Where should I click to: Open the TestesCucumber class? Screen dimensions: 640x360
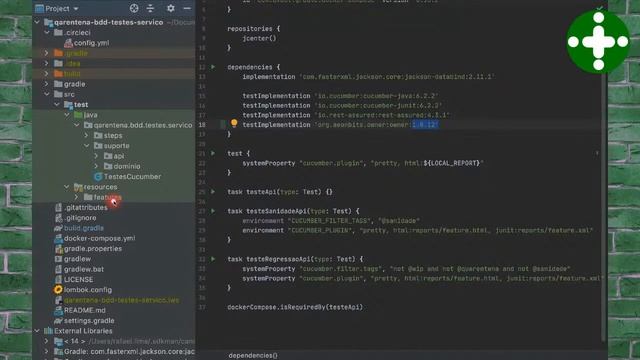[x=132, y=176]
